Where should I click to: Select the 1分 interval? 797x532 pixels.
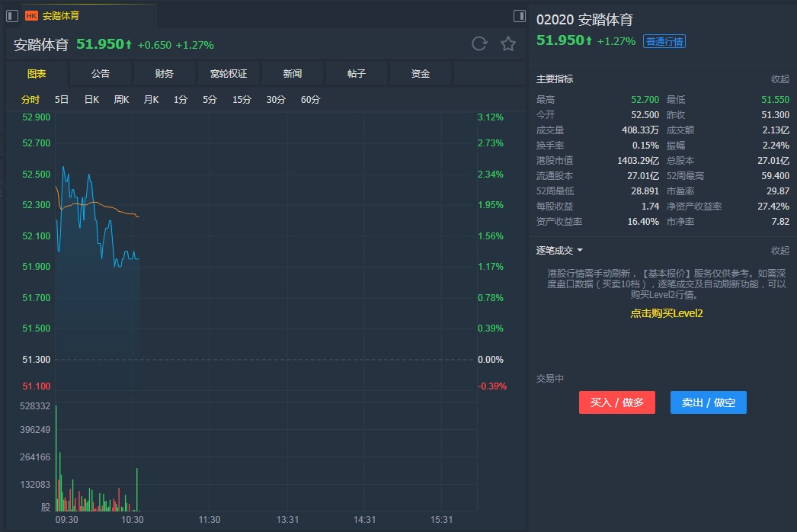coord(181,100)
